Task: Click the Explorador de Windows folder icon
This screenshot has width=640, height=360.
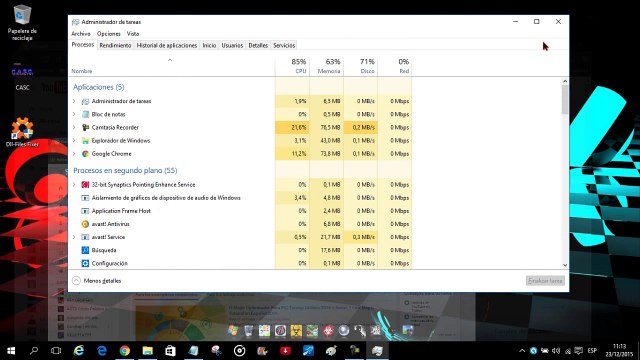Action: [x=85, y=140]
